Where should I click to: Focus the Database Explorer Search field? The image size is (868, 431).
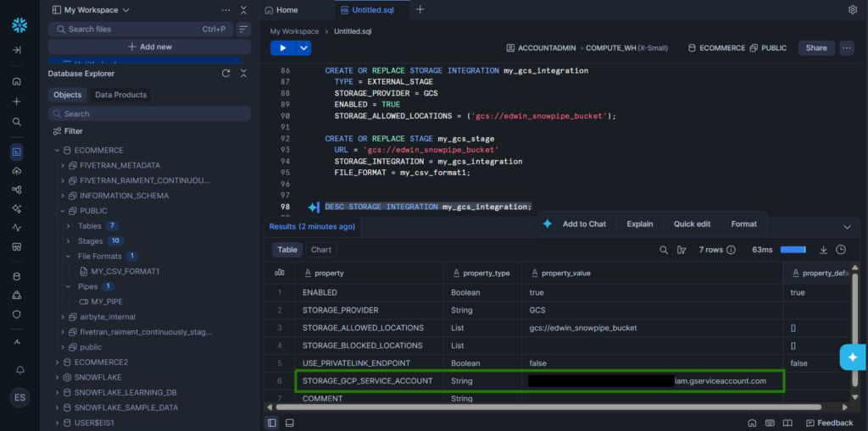pyautogui.click(x=149, y=114)
